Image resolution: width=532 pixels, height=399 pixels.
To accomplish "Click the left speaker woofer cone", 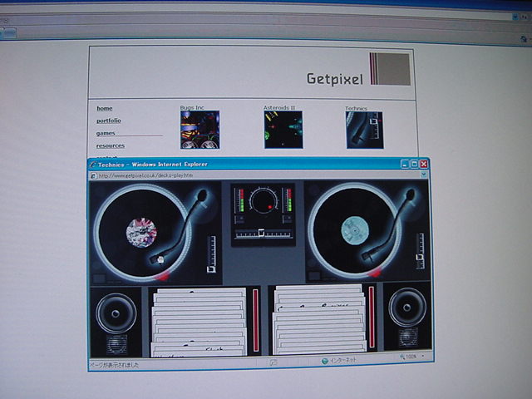I will [x=116, y=313].
